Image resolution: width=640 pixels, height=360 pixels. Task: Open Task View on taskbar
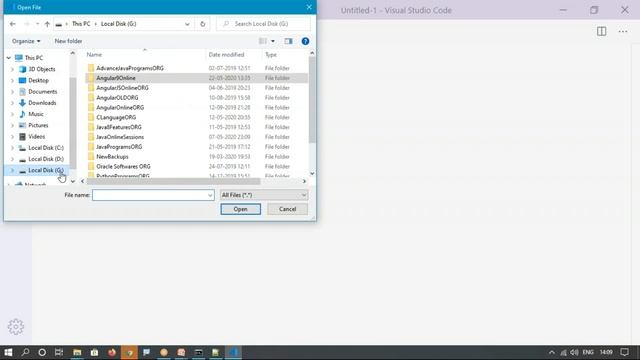[x=59, y=352]
